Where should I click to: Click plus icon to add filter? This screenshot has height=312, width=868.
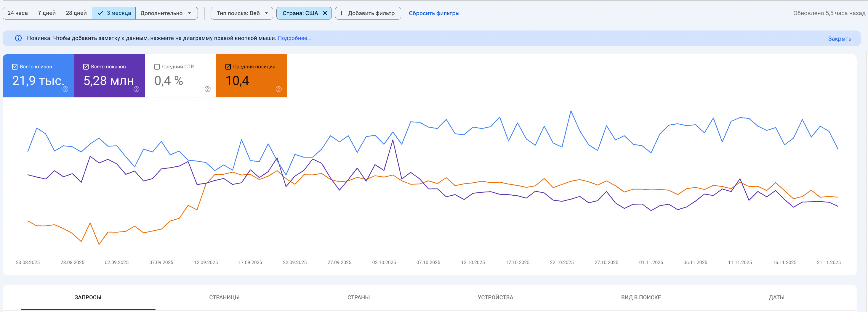[x=341, y=13]
